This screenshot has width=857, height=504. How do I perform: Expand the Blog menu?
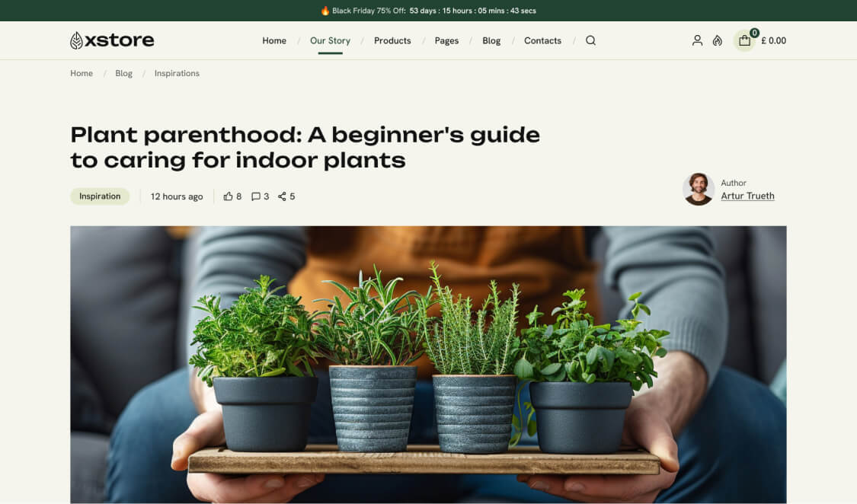coord(491,41)
